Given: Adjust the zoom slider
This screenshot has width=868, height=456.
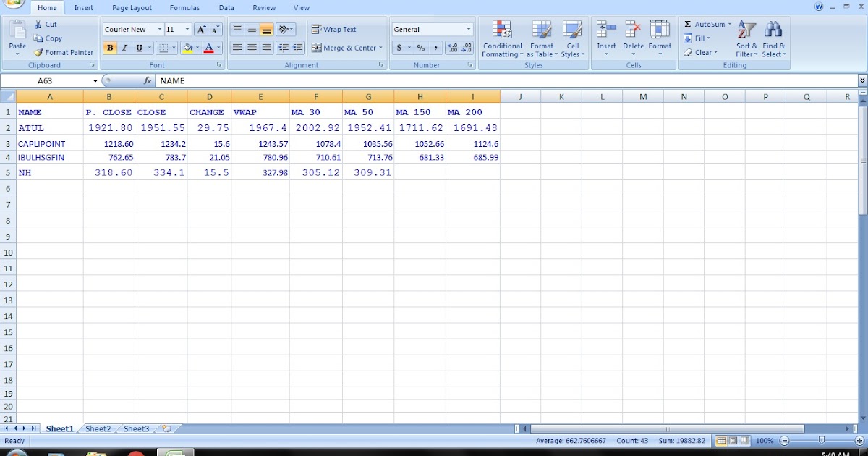Looking at the screenshot, I should tap(821, 441).
